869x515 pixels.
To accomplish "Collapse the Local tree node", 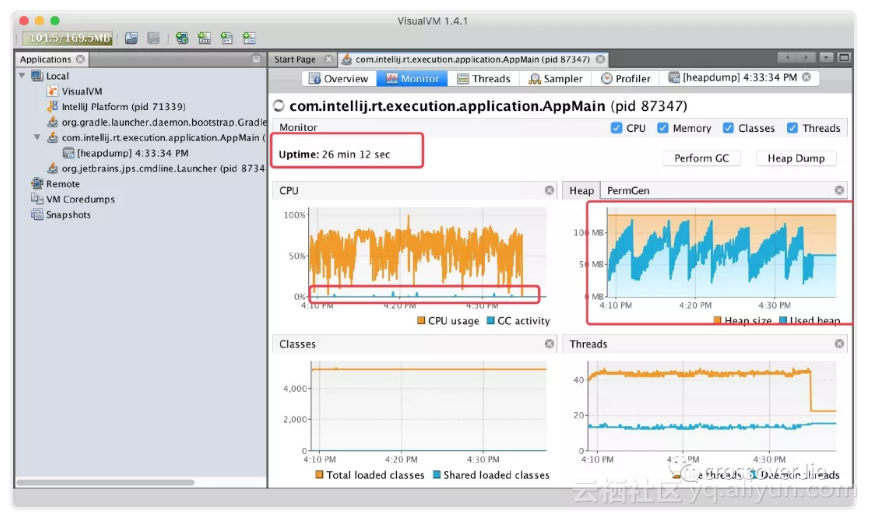I will (22, 75).
